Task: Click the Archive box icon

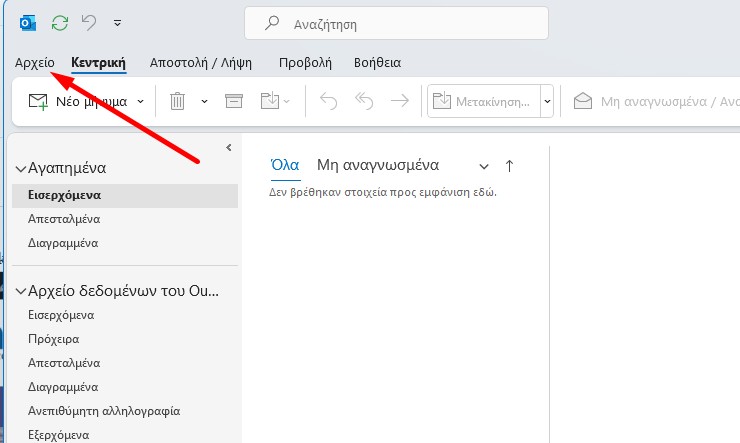Action: [233, 101]
